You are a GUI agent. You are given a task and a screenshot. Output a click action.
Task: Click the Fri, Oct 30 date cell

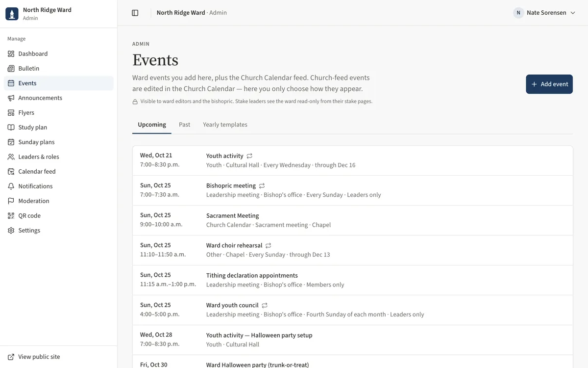[153, 365]
